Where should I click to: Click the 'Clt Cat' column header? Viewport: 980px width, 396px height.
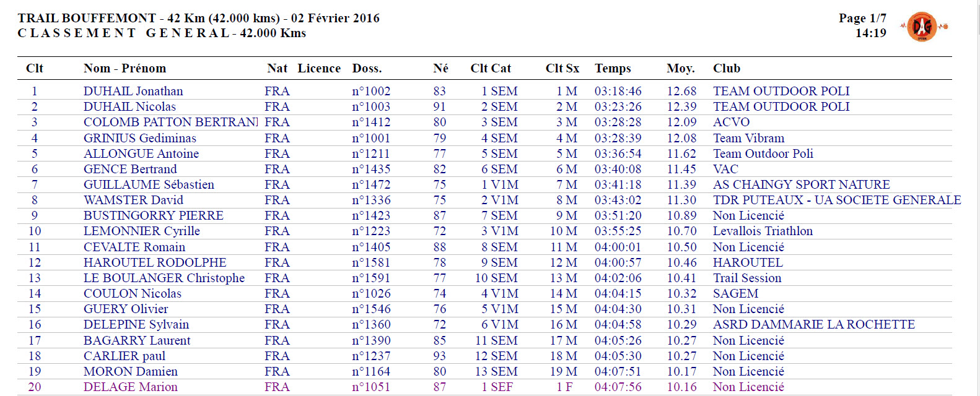[x=491, y=68]
